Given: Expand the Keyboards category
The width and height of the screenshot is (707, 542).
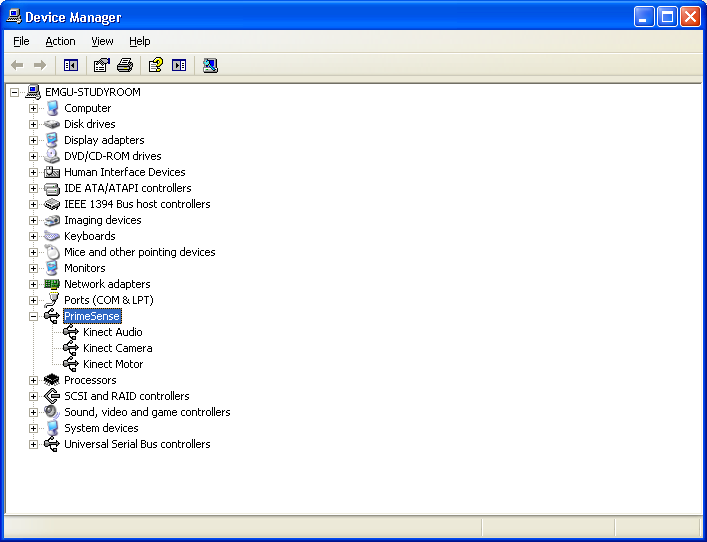Looking at the screenshot, I should click(x=33, y=236).
